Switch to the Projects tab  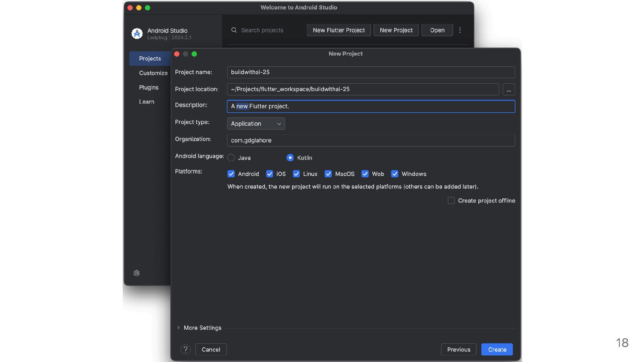pyautogui.click(x=150, y=59)
